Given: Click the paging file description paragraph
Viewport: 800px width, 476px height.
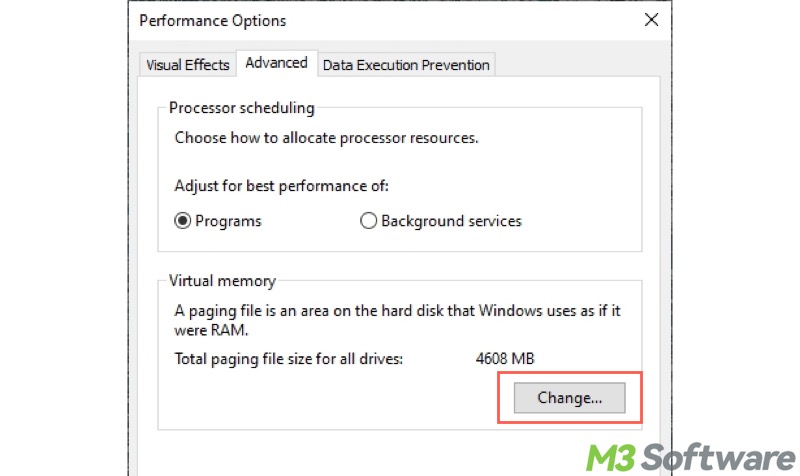Looking at the screenshot, I should pos(397,320).
